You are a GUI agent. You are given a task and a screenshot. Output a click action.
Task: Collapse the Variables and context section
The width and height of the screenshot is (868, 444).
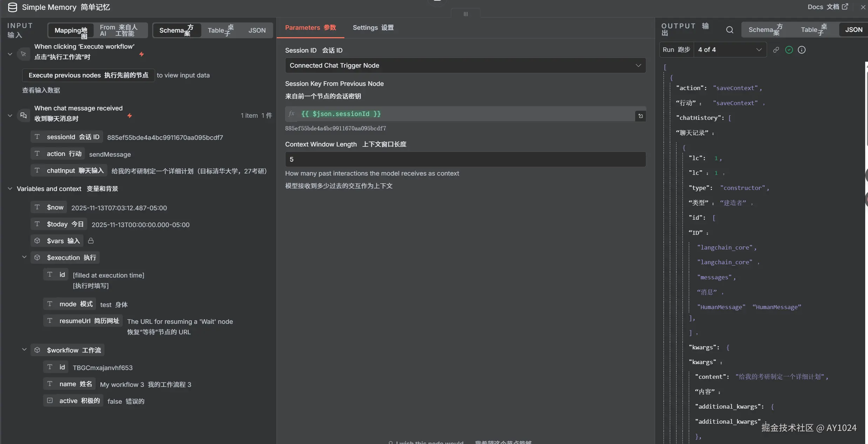(10, 189)
